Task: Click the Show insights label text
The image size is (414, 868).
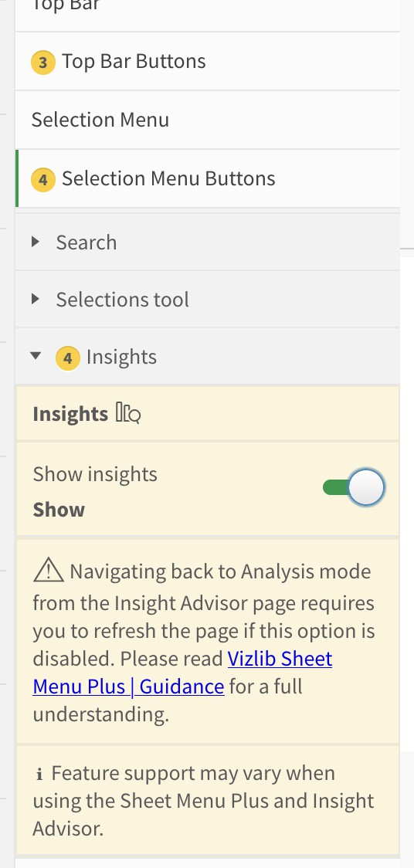Action: point(95,474)
